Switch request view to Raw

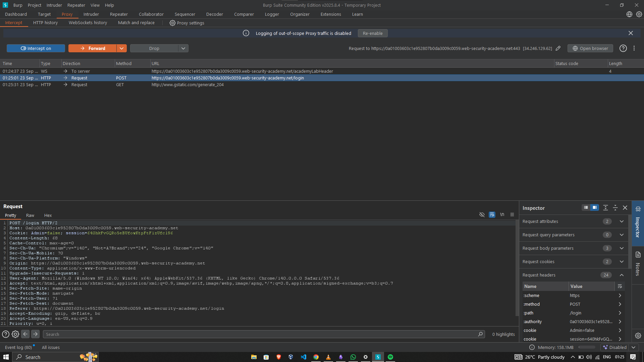point(30,216)
